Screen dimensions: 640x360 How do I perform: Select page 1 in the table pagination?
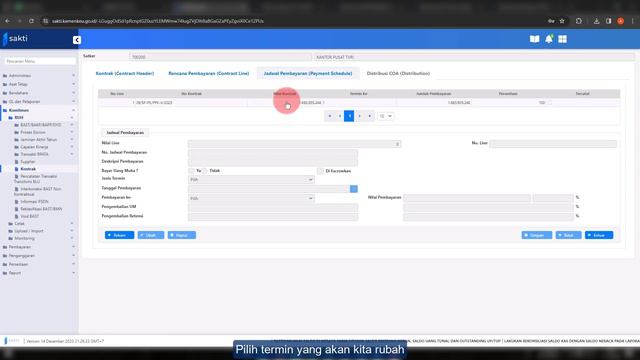point(349,116)
